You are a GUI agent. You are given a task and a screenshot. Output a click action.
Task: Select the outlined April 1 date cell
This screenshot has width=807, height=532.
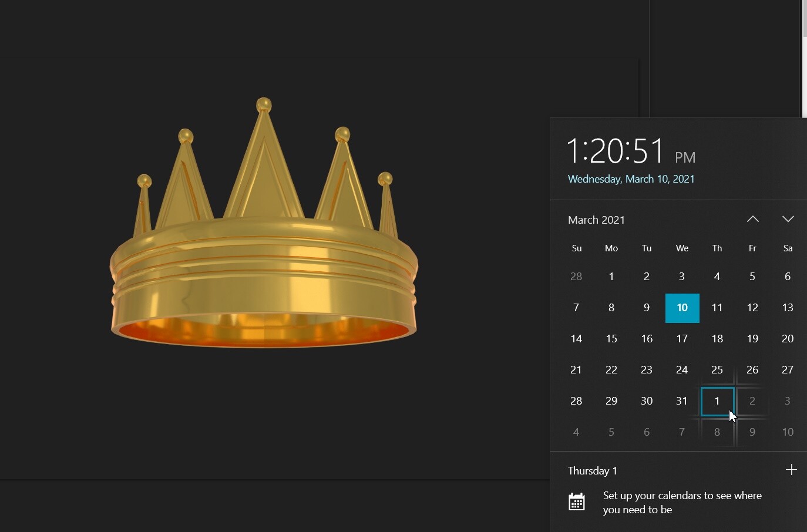pos(717,401)
